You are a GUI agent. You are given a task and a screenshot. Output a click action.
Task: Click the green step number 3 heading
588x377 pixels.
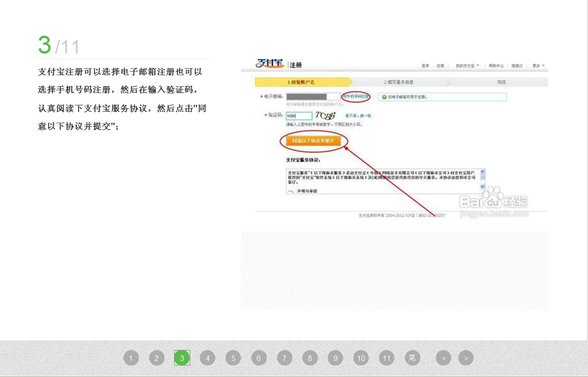tap(44, 45)
